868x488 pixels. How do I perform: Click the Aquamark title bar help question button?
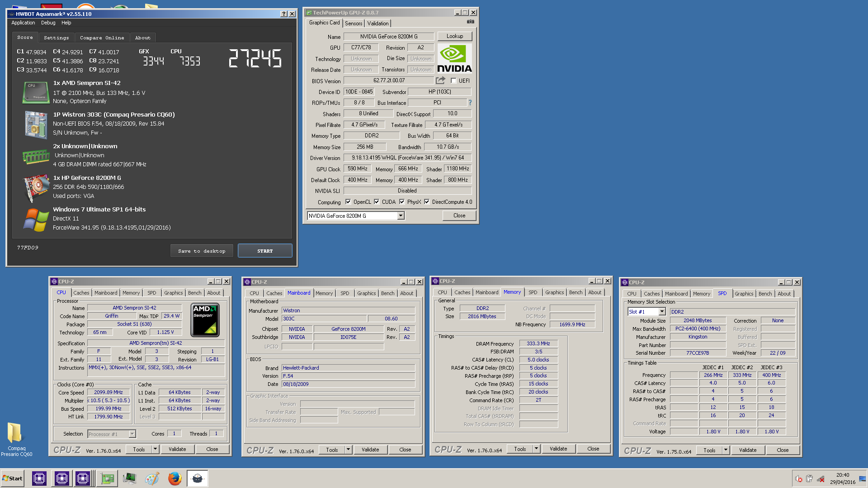(x=283, y=14)
